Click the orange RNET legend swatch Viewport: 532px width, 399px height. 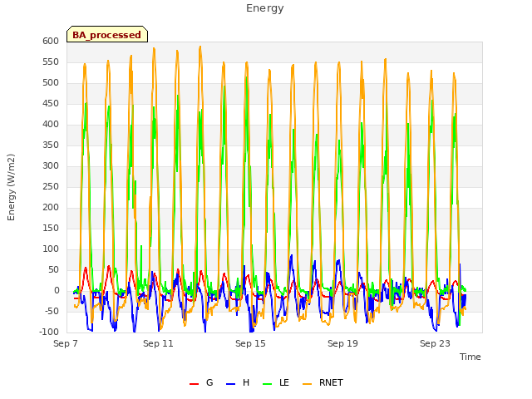[x=307, y=383]
